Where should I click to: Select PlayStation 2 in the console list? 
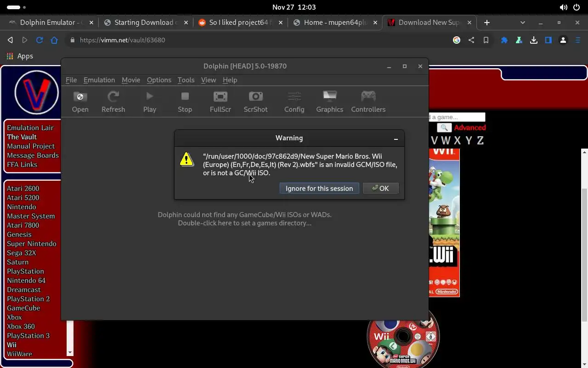pos(28,299)
